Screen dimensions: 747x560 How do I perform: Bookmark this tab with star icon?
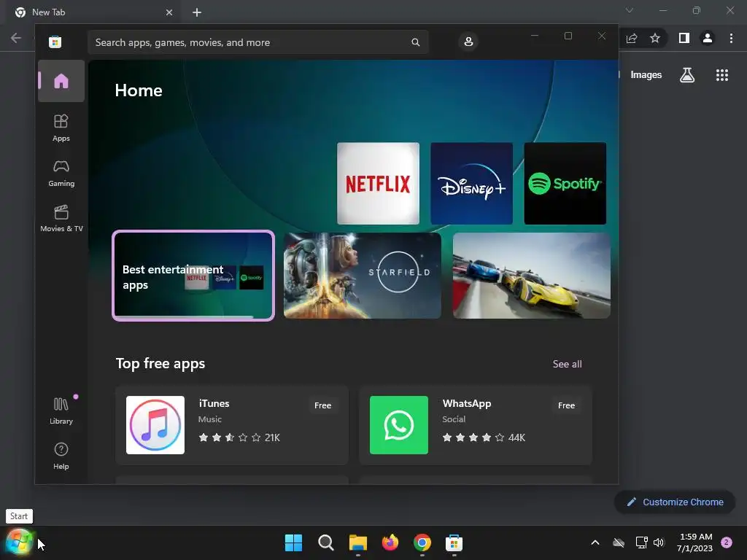[x=655, y=38]
